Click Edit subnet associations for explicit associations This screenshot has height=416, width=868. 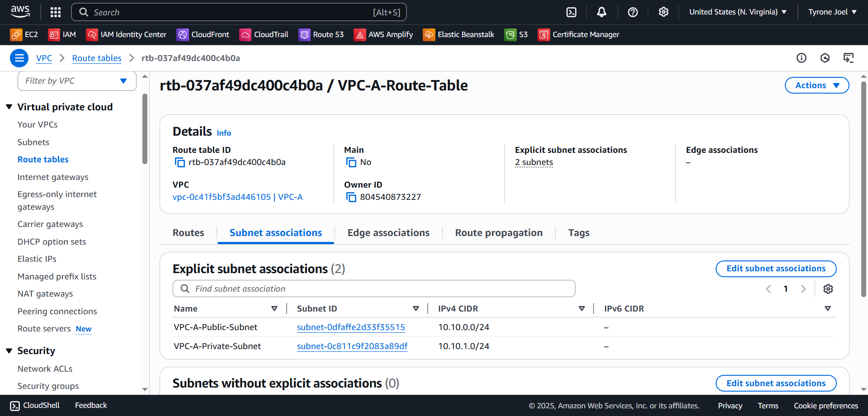pos(775,269)
